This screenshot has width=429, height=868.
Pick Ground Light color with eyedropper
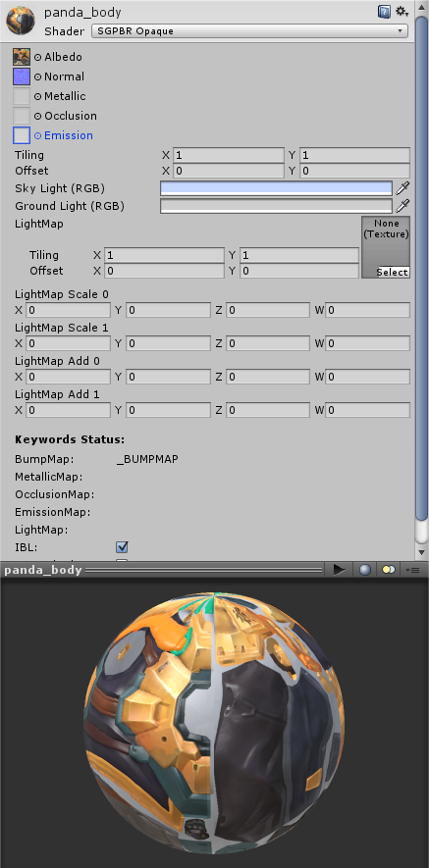[402, 206]
